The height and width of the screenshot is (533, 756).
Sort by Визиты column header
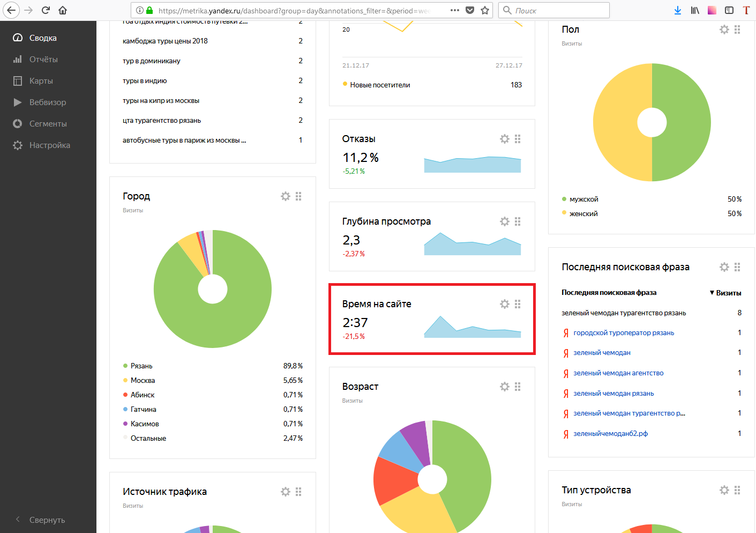point(728,293)
